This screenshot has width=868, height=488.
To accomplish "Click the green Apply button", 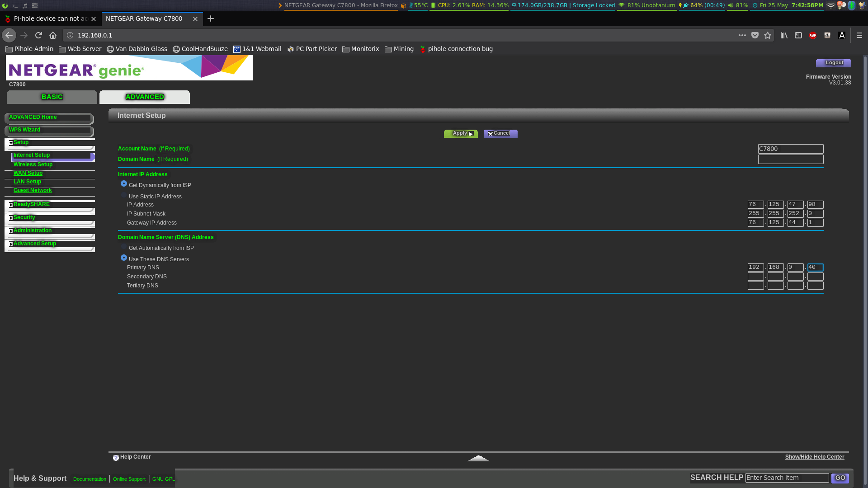I will point(461,133).
